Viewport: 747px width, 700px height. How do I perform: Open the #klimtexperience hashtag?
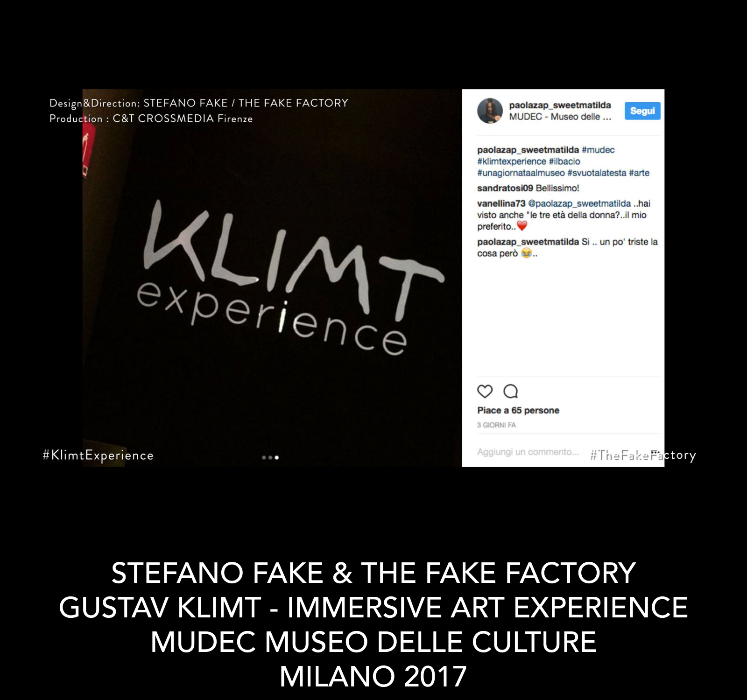pyautogui.click(x=512, y=161)
